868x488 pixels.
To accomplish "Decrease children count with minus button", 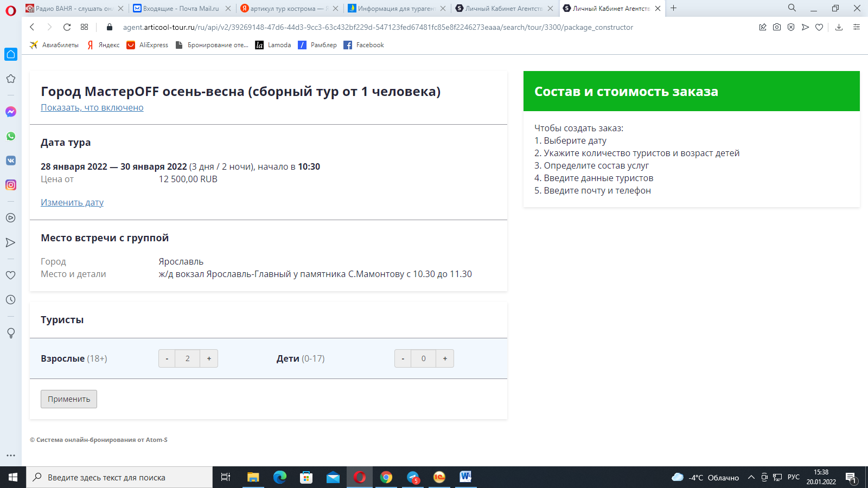I will [x=403, y=358].
